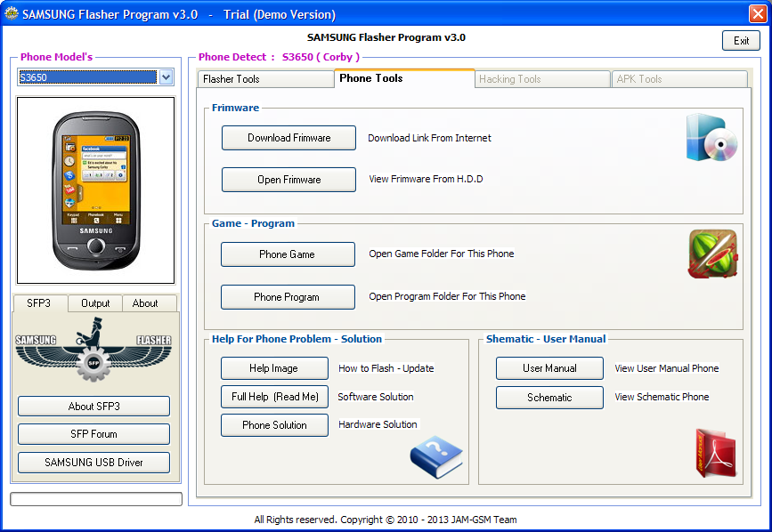Open the SFP Forum button
This screenshot has height=532, width=772.
click(x=93, y=434)
